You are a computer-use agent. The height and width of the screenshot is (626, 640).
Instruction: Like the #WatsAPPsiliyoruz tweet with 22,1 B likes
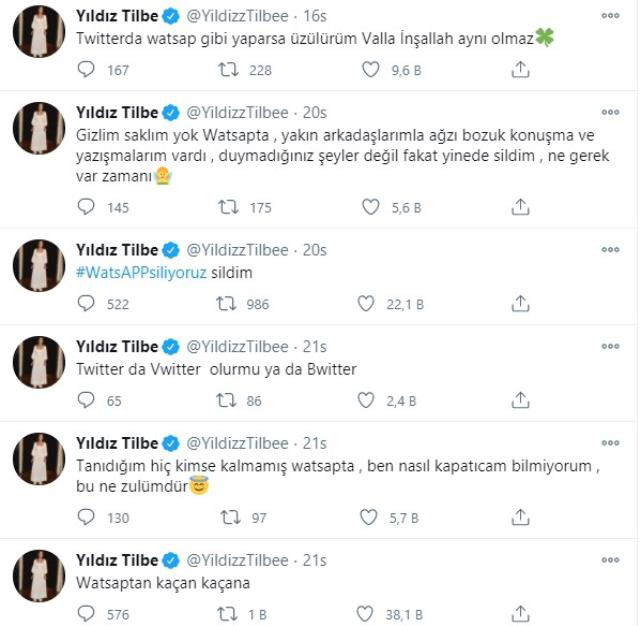pos(371,304)
